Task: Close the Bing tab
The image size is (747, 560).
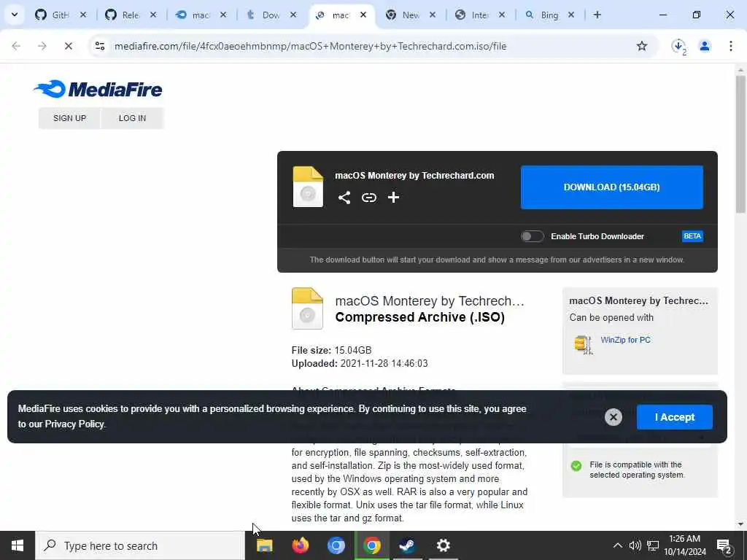Action: point(571,15)
